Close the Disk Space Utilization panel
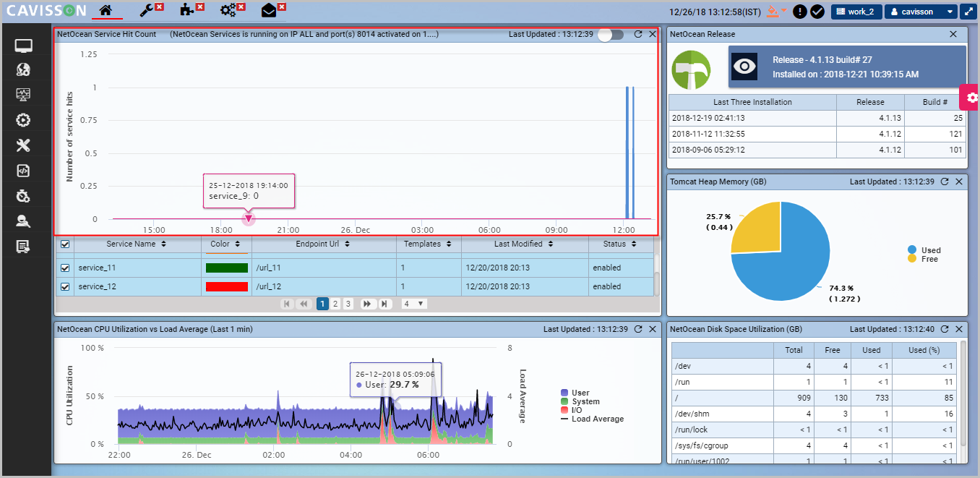Viewport: 980px width, 478px height. [958, 329]
